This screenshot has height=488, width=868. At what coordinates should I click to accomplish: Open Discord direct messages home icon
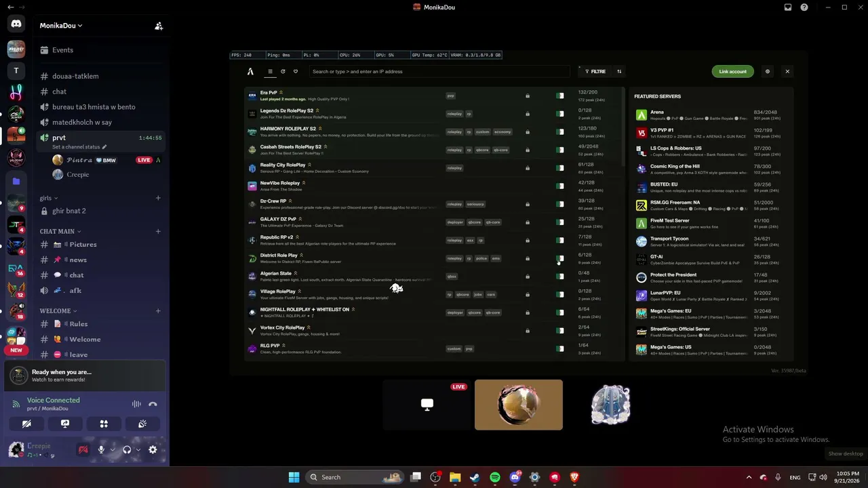(x=16, y=24)
